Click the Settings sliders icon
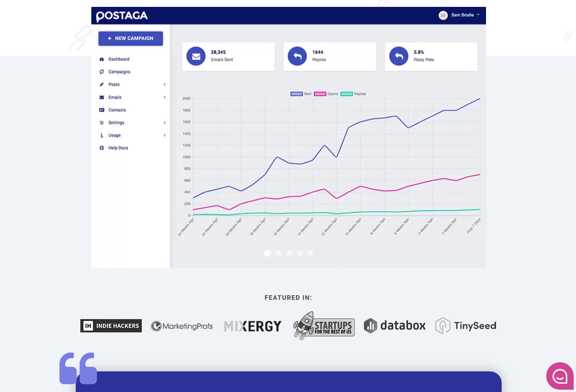Viewport: 576px width, 392px height. click(102, 123)
